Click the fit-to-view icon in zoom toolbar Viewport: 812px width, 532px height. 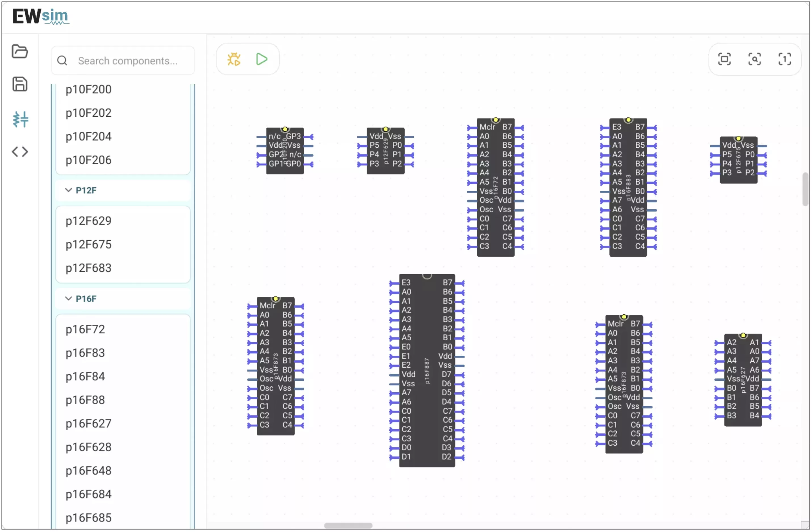(724, 59)
